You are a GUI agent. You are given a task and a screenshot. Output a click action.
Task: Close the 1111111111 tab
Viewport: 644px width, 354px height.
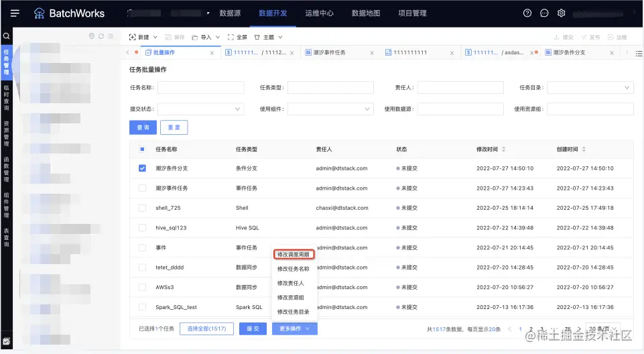click(452, 53)
